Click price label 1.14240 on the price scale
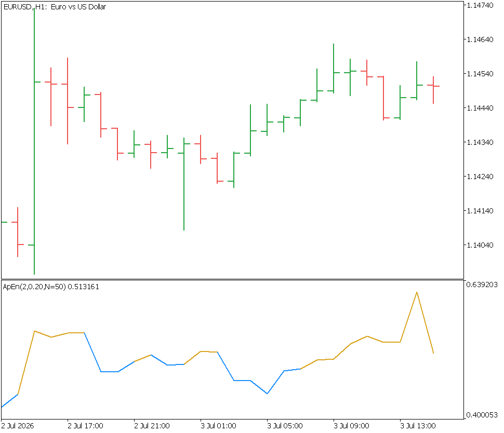 click(x=480, y=177)
